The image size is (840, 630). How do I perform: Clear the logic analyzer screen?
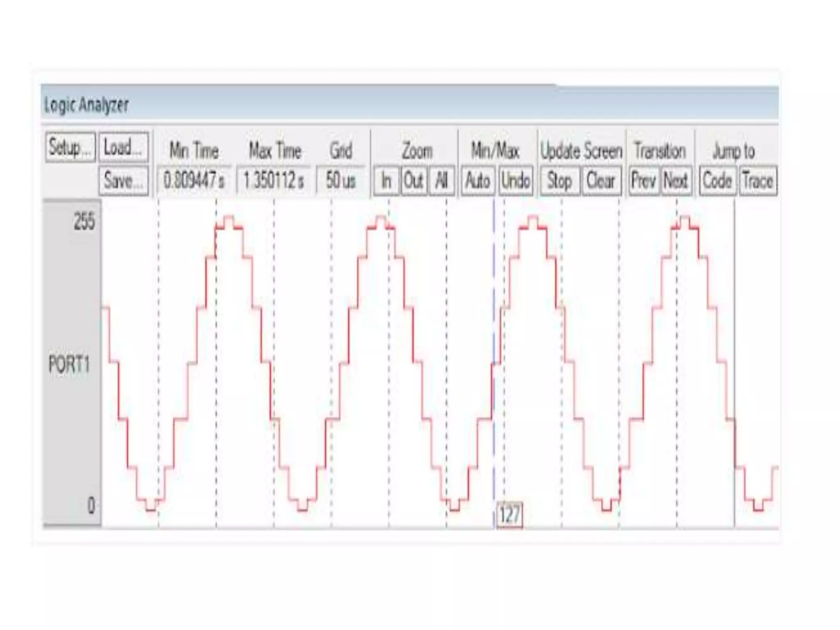pos(601,180)
